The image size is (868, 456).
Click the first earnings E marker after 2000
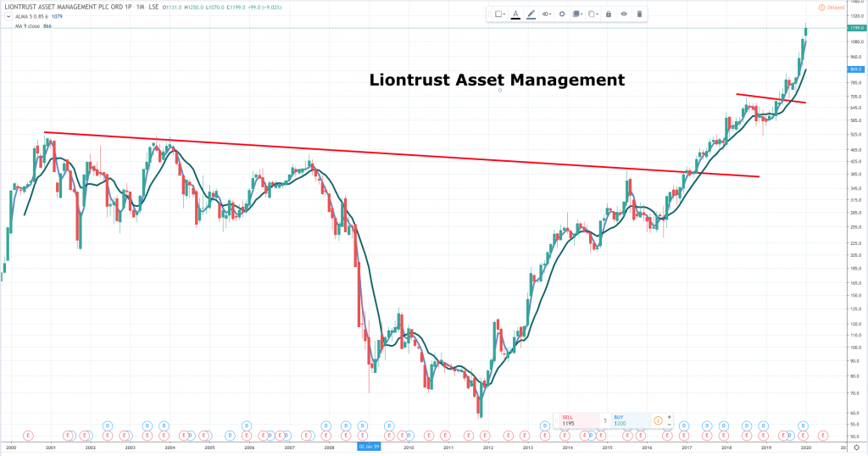(27, 436)
